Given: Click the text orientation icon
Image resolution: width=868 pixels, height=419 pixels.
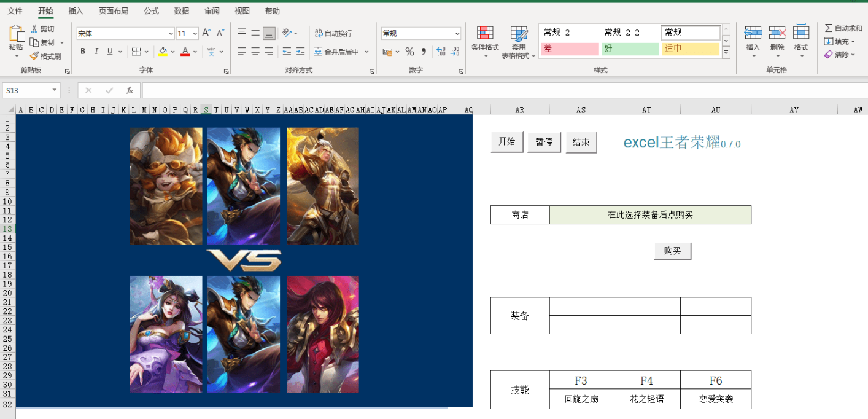Looking at the screenshot, I should 287,33.
